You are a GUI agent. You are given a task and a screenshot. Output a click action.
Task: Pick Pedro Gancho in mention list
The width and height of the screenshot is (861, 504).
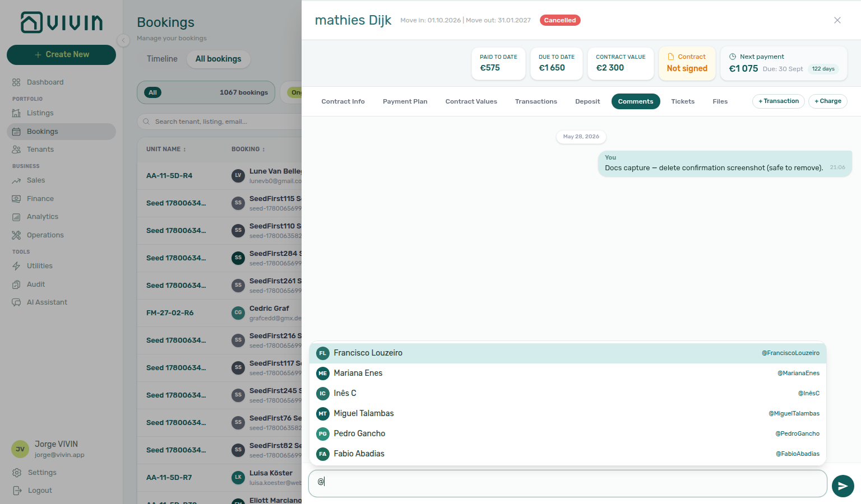[x=568, y=434]
